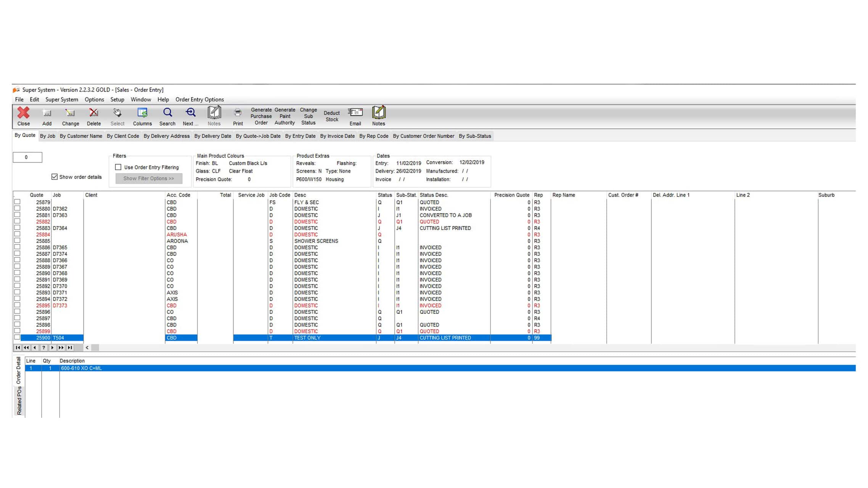Switch to By Sub-Status tab
Image resolution: width=868 pixels, height=488 pixels.
tap(475, 136)
